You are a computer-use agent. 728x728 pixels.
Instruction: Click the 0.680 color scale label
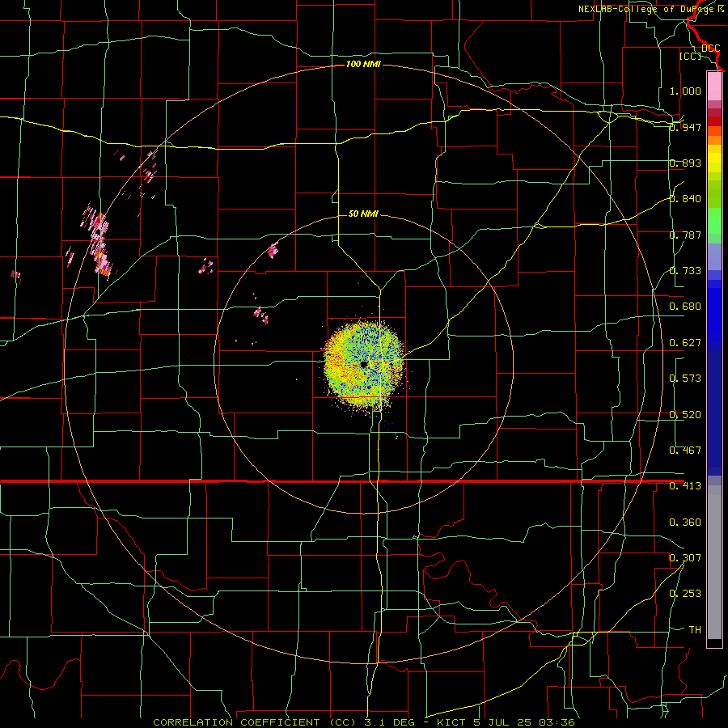(x=685, y=307)
